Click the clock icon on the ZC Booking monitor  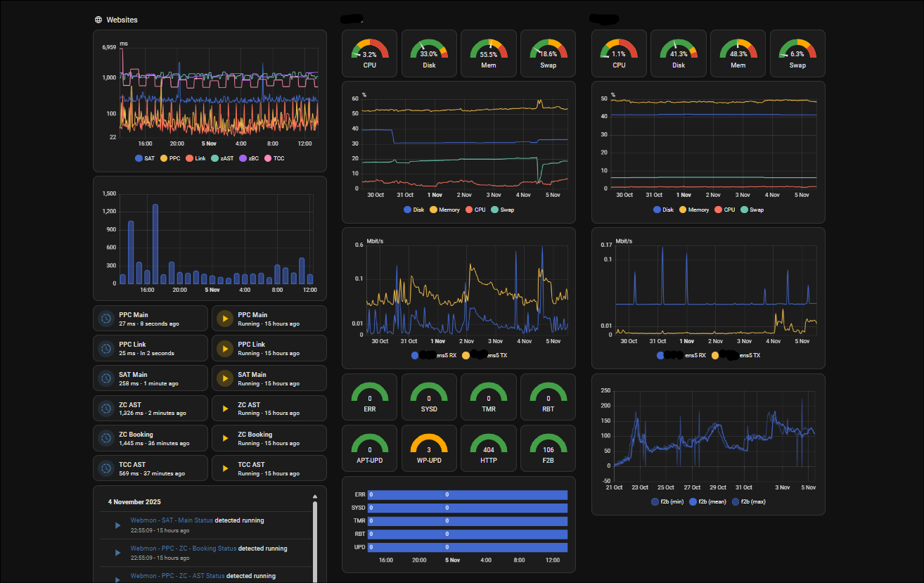tap(108, 438)
